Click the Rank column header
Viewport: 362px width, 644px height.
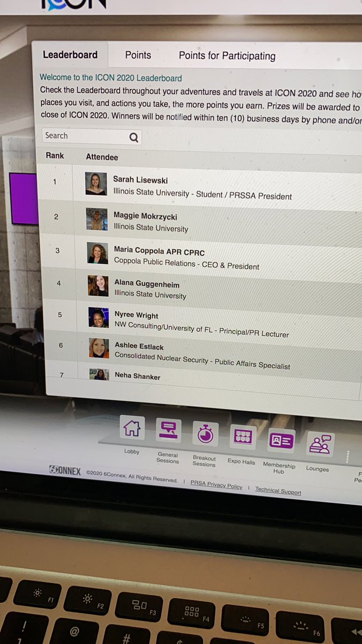55,156
